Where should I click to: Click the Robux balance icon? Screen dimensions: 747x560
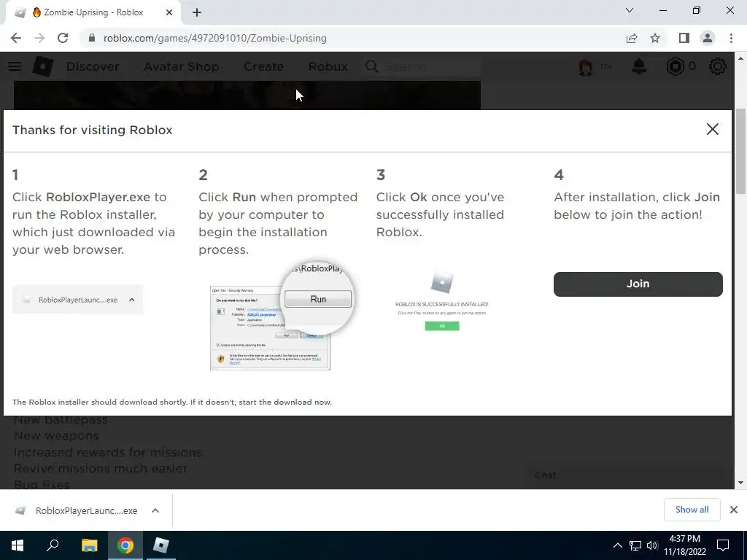click(675, 66)
